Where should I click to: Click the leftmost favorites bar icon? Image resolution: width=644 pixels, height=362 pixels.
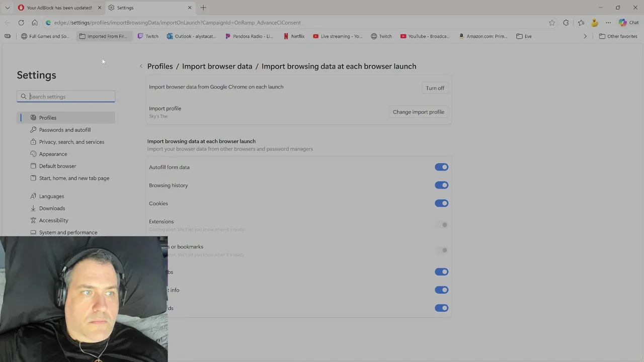click(x=7, y=36)
